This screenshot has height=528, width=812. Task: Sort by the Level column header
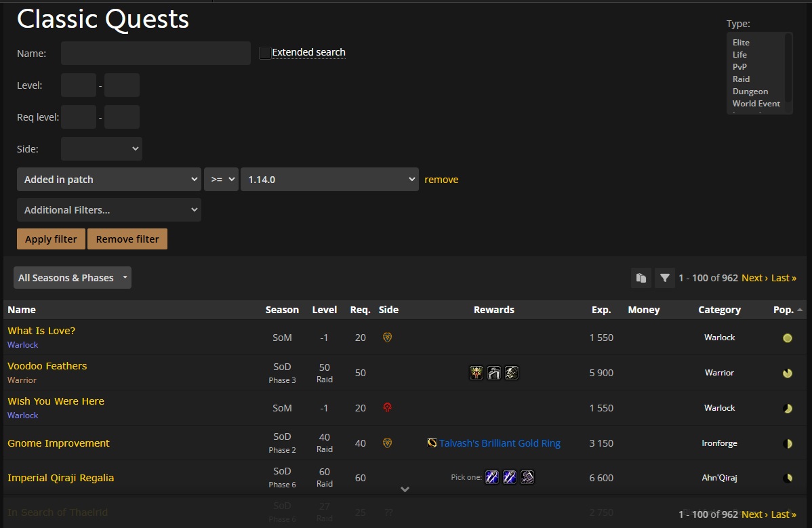(x=325, y=310)
